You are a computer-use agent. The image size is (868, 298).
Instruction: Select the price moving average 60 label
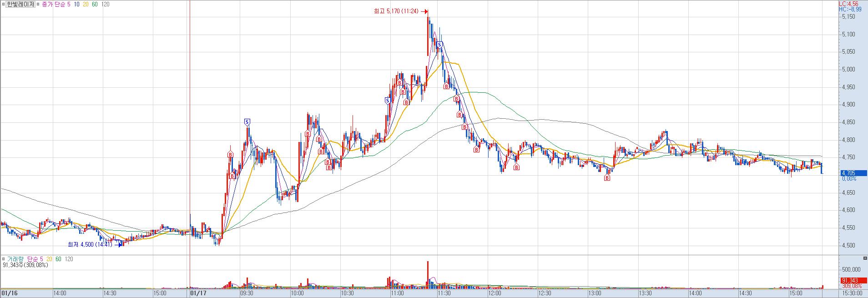click(x=95, y=4)
